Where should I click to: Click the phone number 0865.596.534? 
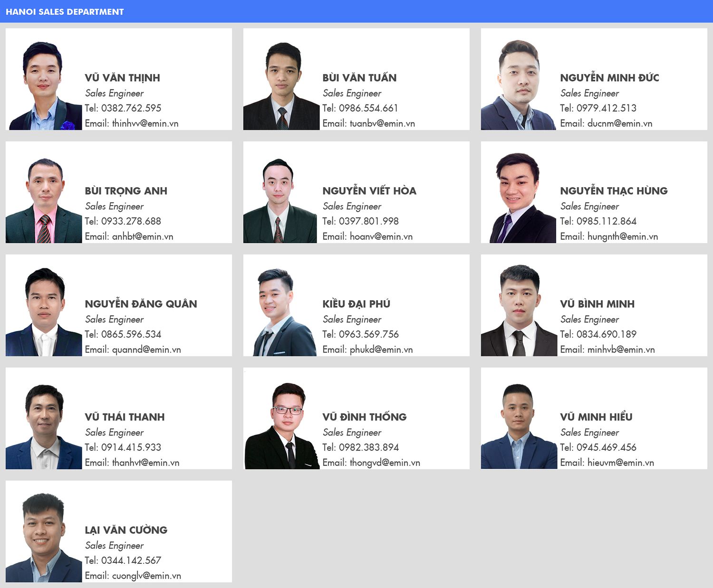coord(131,334)
